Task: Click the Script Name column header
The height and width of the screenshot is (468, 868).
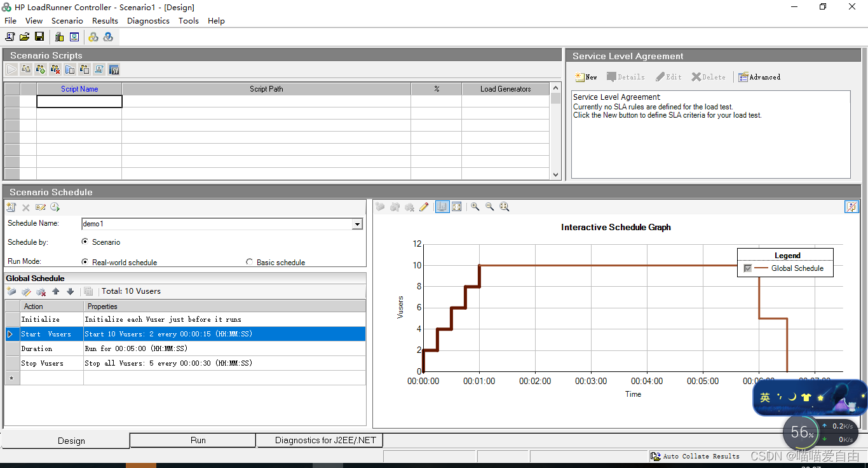Action: 79,89
